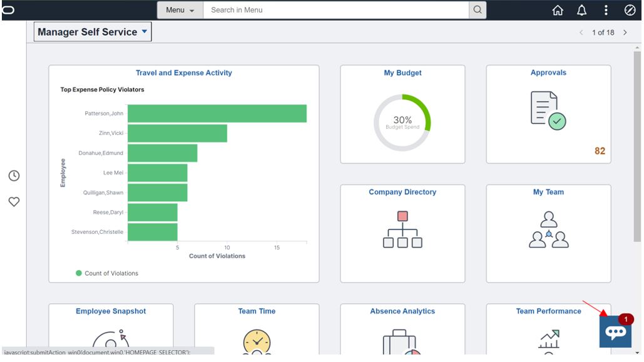Open the Home icon in top bar
This screenshot has width=644, height=362.
[x=558, y=10]
